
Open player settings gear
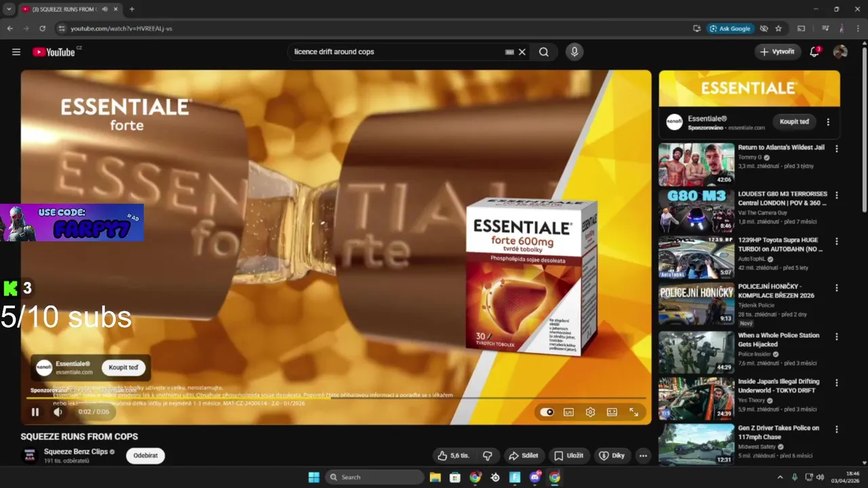(x=590, y=412)
